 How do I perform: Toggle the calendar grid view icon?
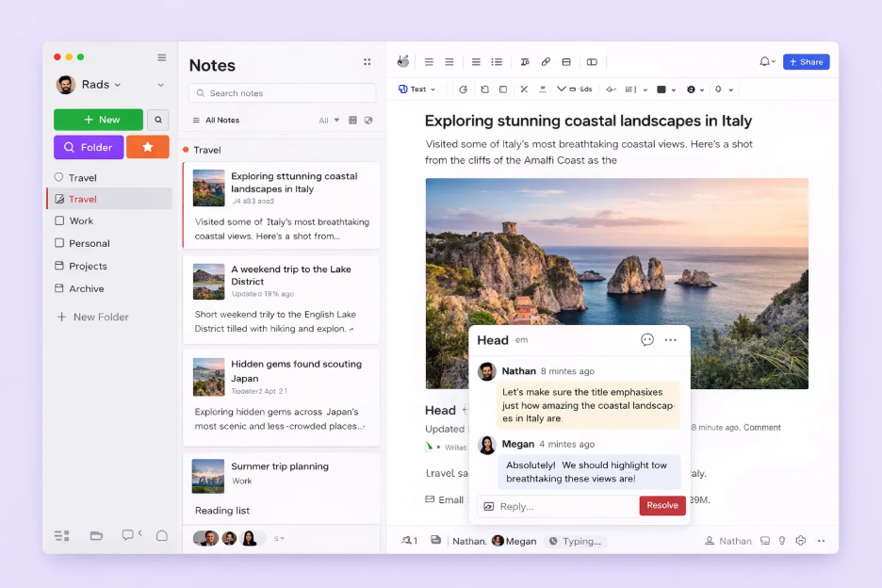click(x=353, y=121)
